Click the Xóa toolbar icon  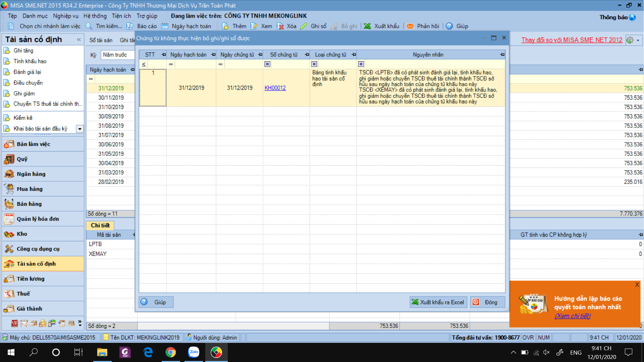tap(280, 26)
